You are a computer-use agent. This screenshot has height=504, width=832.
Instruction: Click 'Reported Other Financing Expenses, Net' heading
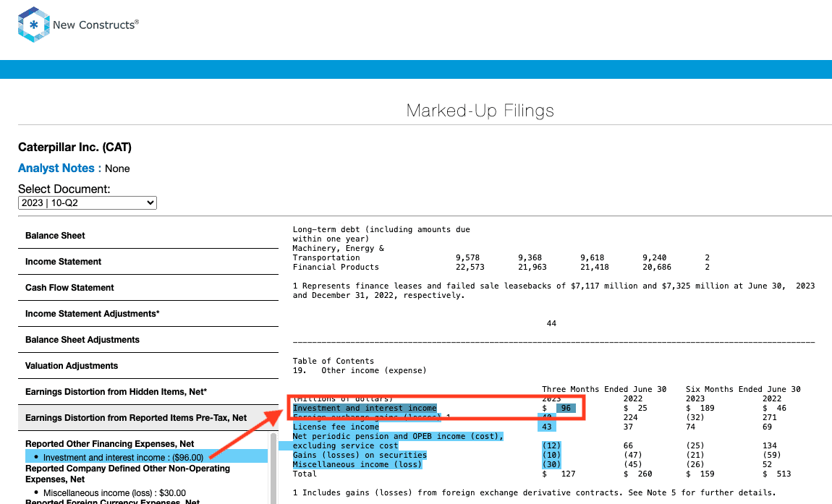pyautogui.click(x=110, y=443)
